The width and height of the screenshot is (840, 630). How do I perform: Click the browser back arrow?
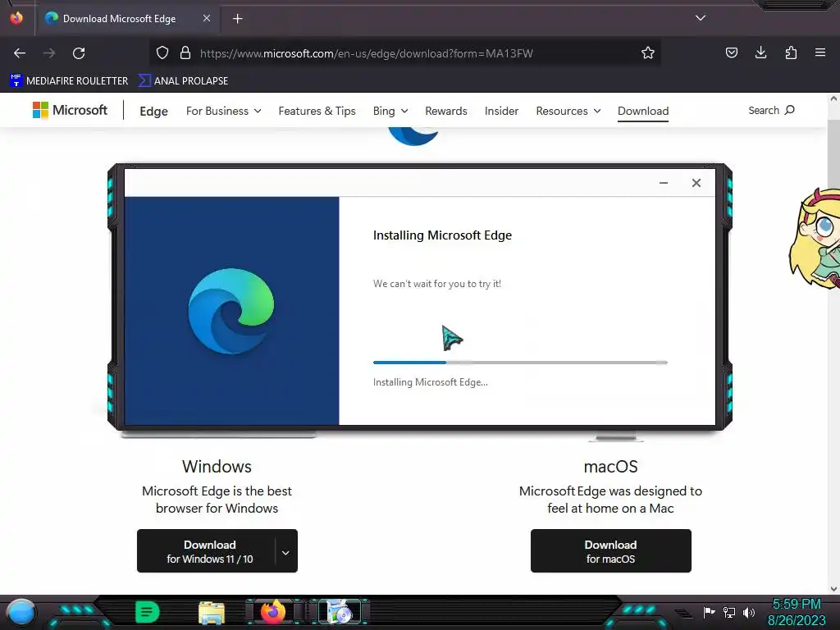coord(20,53)
